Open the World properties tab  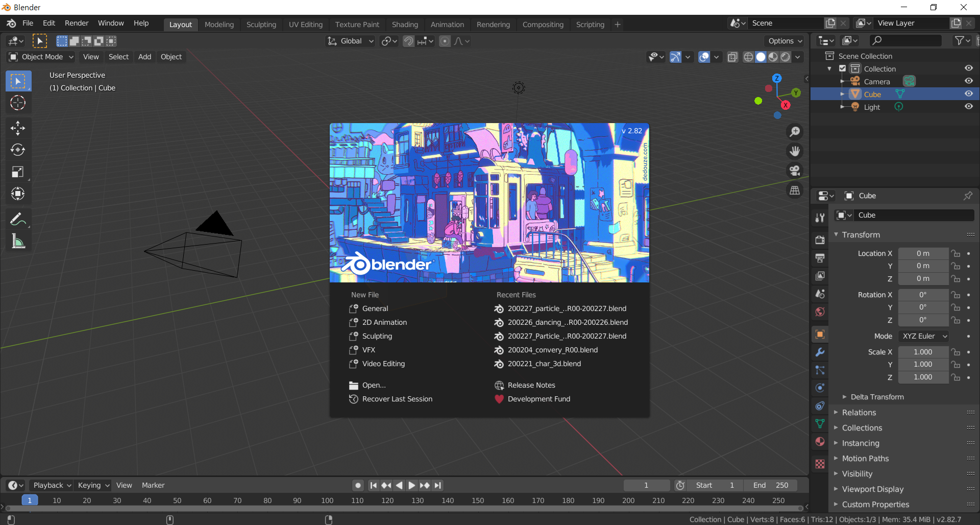coord(820,312)
